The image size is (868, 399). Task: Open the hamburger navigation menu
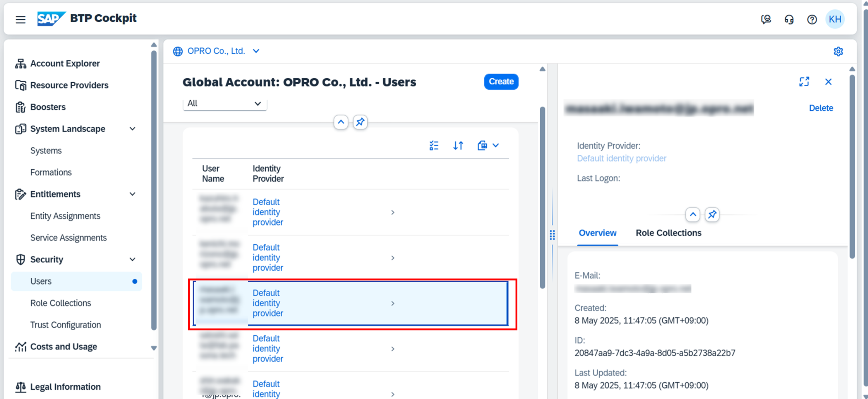[20, 19]
